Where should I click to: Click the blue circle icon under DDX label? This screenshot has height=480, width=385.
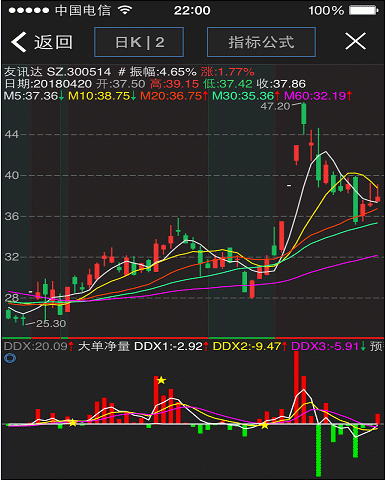coord(10,359)
